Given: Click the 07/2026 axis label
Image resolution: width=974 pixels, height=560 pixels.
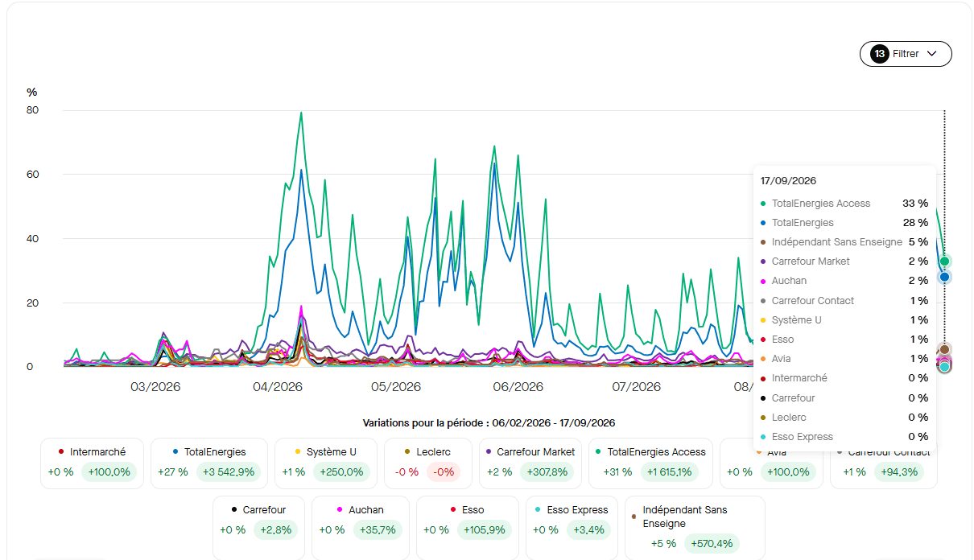Looking at the screenshot, I should pyautogui.click(x=636, y=387).
